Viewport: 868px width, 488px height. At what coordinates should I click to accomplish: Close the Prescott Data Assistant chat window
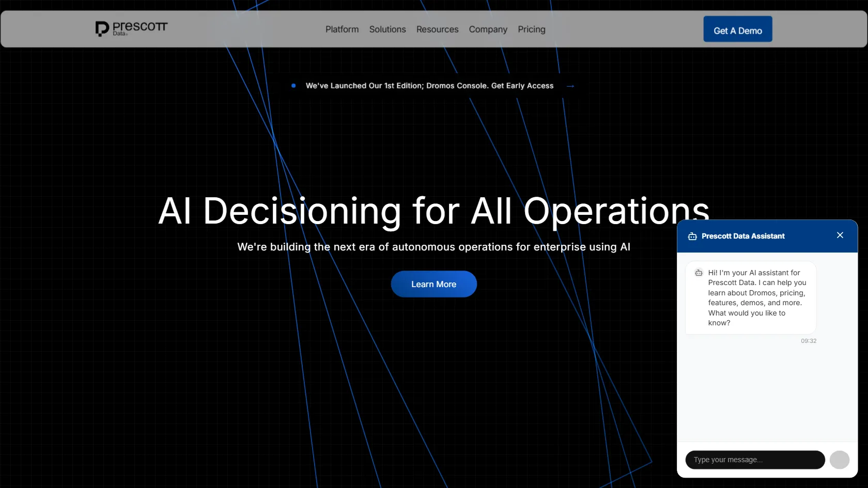840,235
